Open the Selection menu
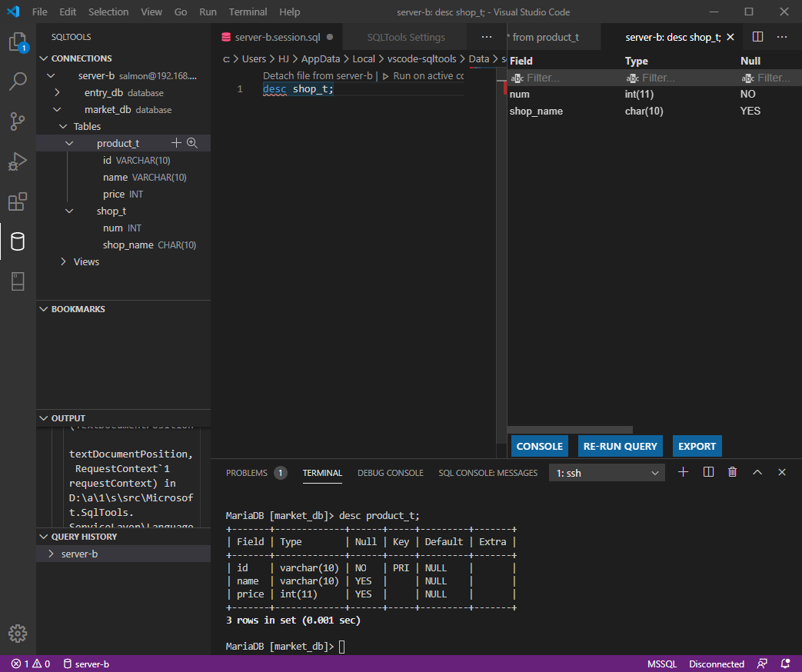The image size is (802, 672). pyautogui.click(x=108, y=12)
